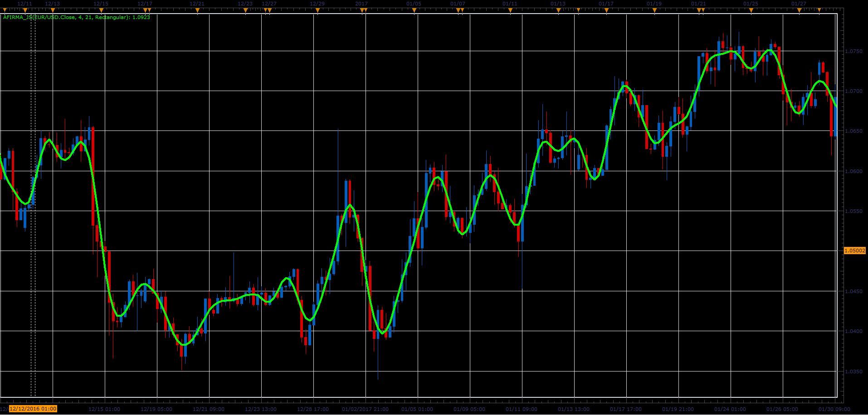Select the orange 1.05002 price tag

coord(855,251)
